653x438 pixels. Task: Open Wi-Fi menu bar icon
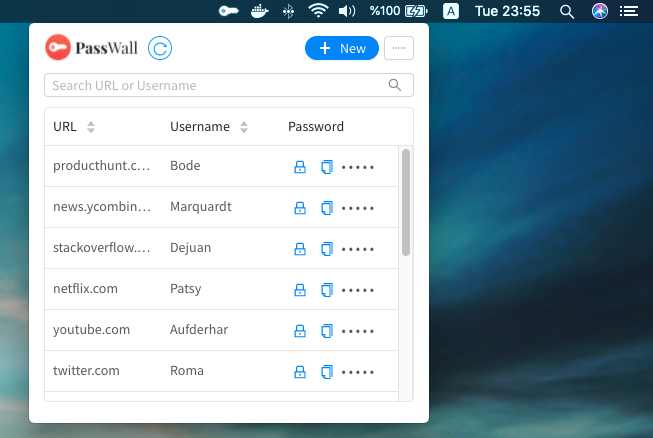(318, 11)
